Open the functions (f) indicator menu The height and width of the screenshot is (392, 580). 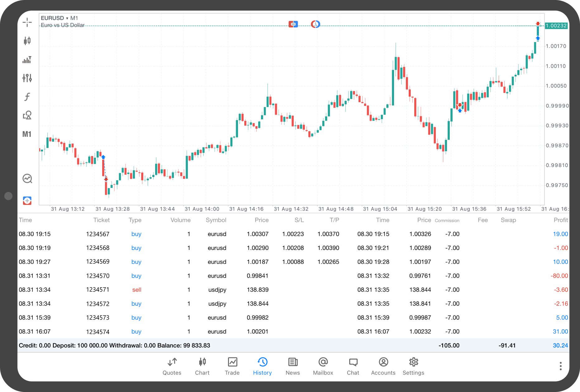point(27,97)
